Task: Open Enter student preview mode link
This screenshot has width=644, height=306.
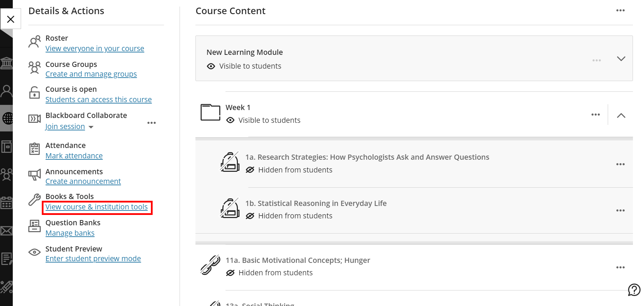Action: point(93,258)
